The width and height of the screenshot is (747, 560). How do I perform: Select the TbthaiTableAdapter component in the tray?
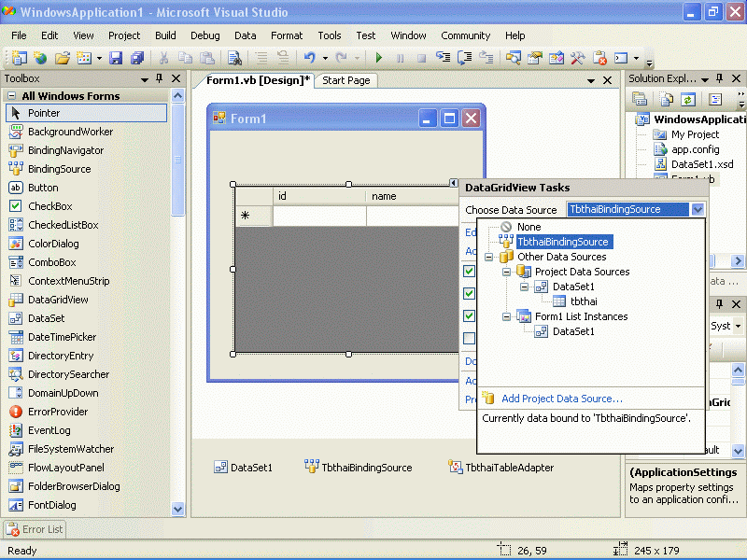point(500,468)
